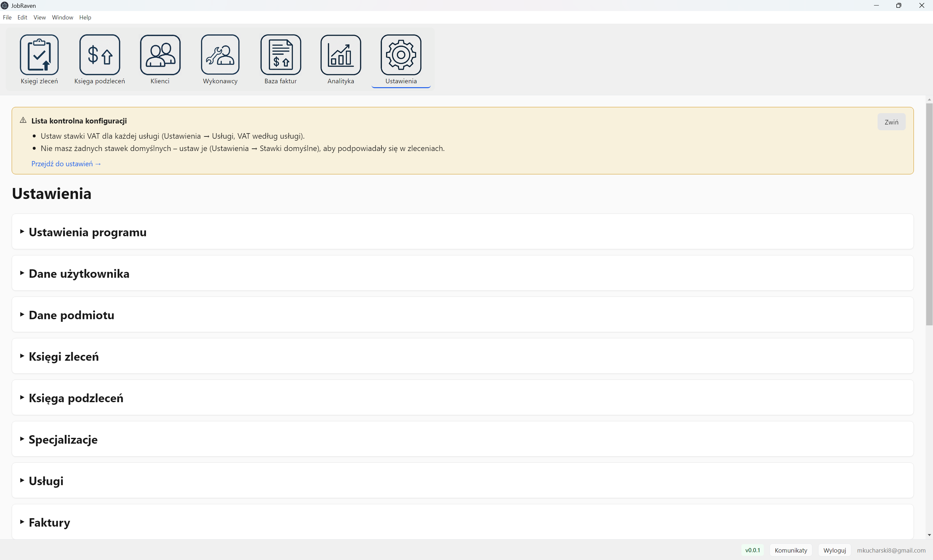Click the JobRaven app logo icon
Viewport: 933px width, 560px height.
pos(5,6)
